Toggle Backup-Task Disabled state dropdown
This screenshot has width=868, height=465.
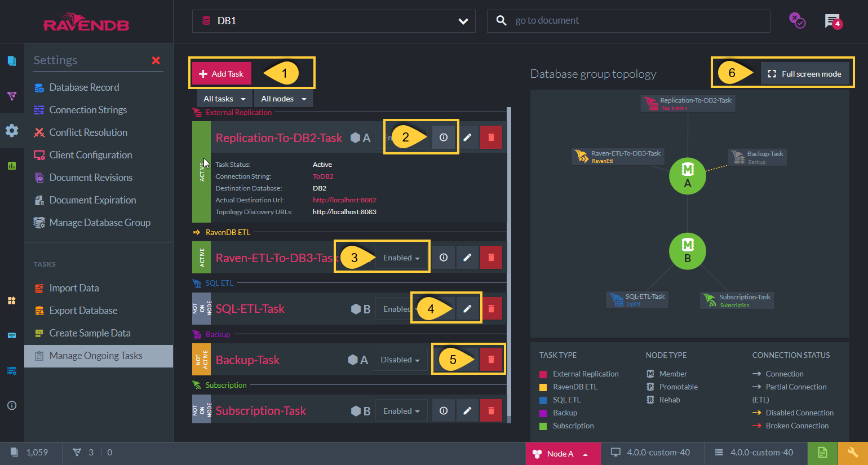400,360
